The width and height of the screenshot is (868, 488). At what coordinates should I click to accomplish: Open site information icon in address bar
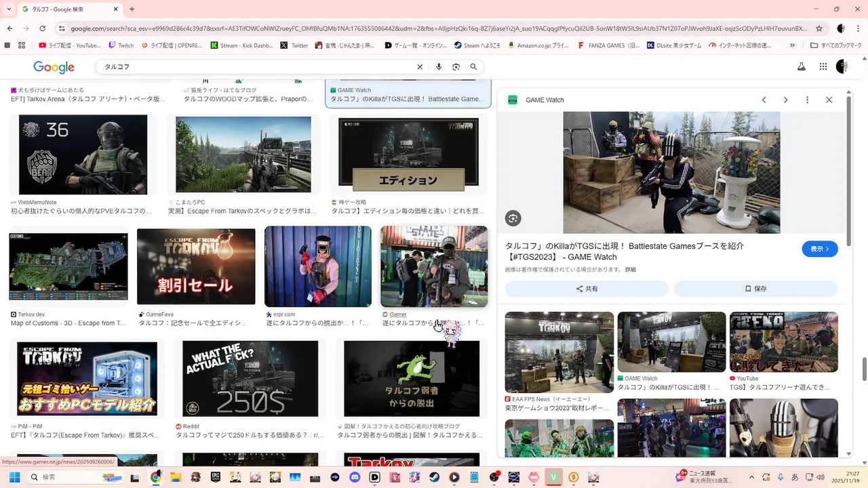click(x=62, y=28)
